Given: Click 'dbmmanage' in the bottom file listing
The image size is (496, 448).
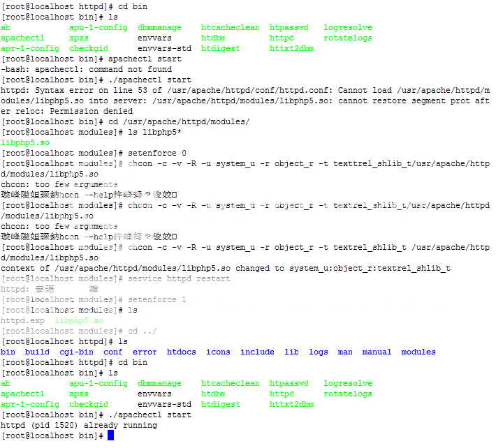Looking at the screenshot, I should pos(159,384).
